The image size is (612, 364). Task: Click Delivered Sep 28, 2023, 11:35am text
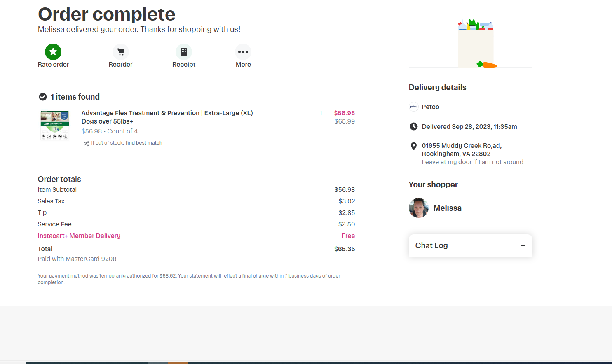coord(469,126)
